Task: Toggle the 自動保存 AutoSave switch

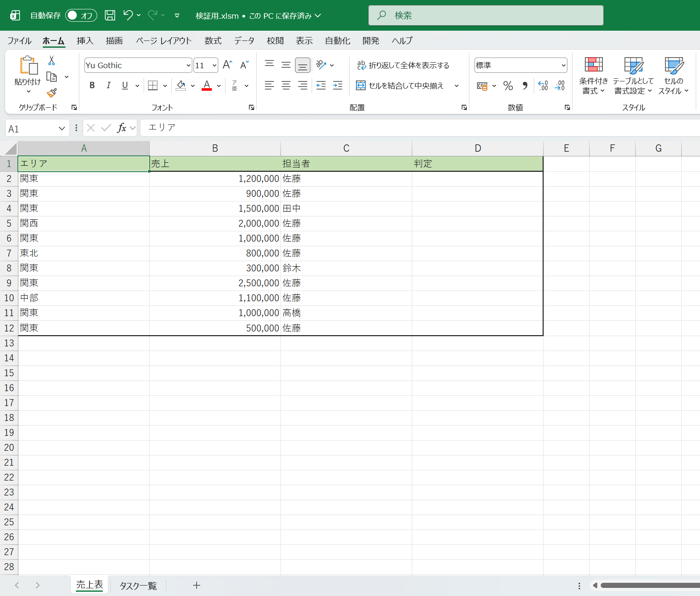Action: click(x=81, y=15)
